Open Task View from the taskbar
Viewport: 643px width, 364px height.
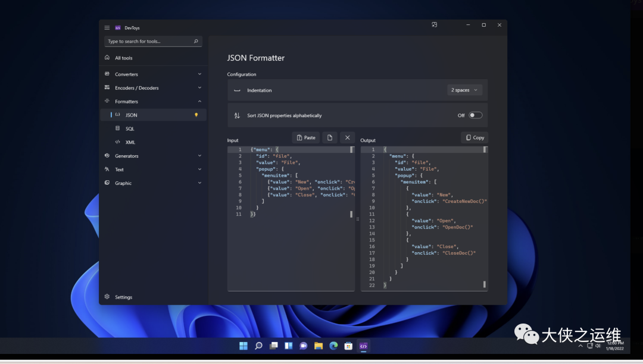tap(273, 346)
